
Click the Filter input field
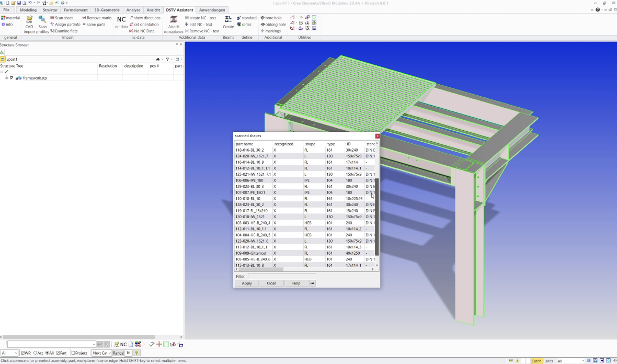pos(281,276)
